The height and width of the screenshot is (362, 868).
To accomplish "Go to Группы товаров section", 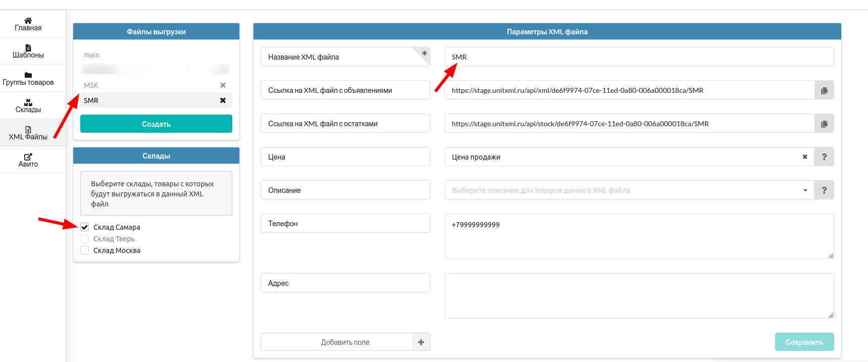I will [x=28, y=78].
